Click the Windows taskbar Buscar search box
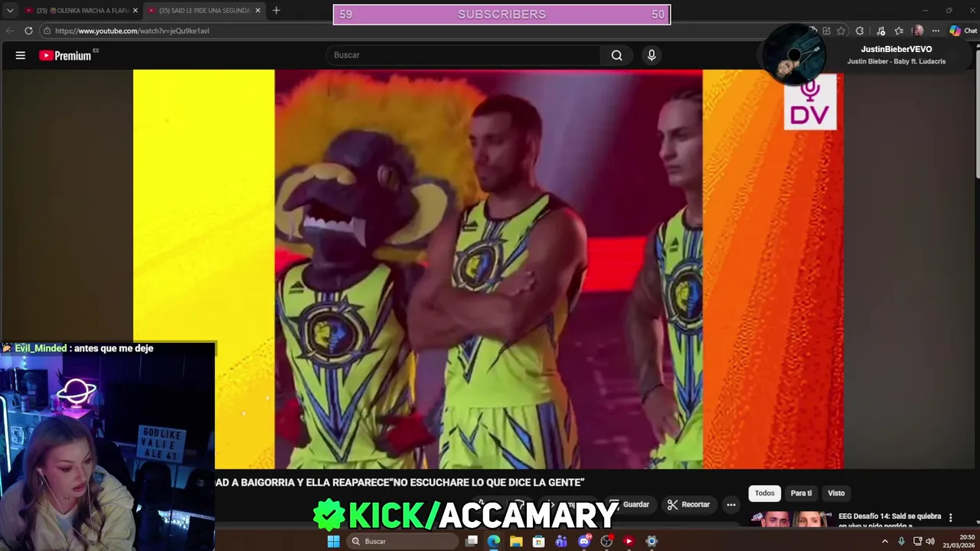Screen dimensions: 980x551 point(403,541)
